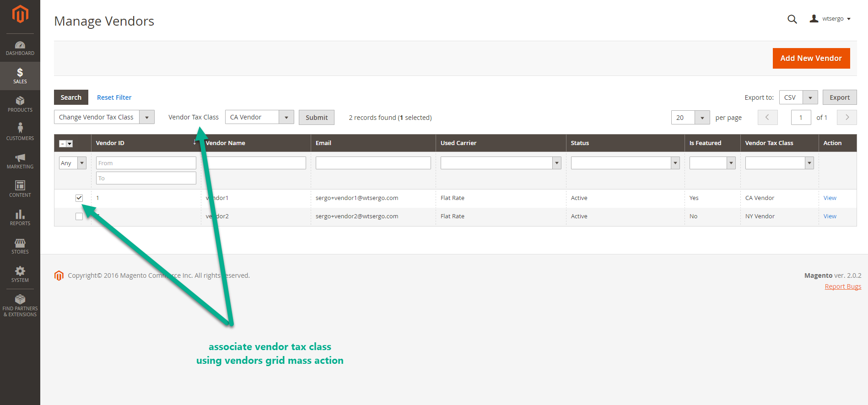Open the System menu
868x405 pixels.
[20, 275]
